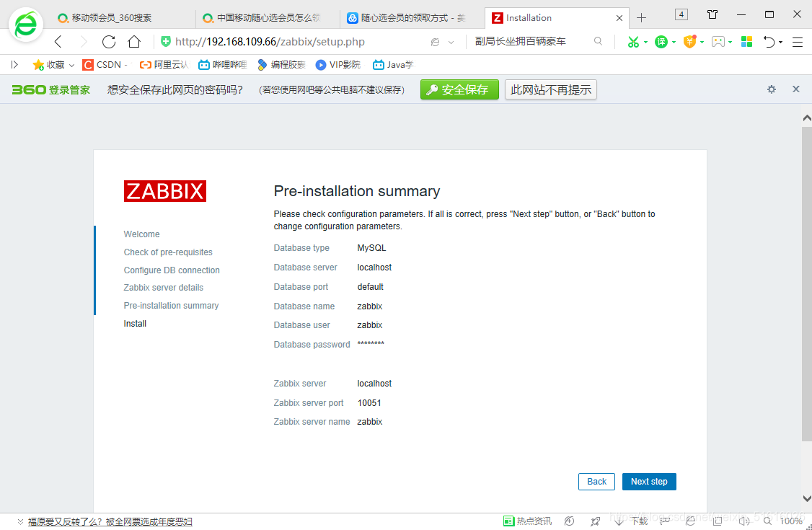812x530 pixels.
Task: Click the tab count indicator showing 4
Action: click(x=681, y=14)
